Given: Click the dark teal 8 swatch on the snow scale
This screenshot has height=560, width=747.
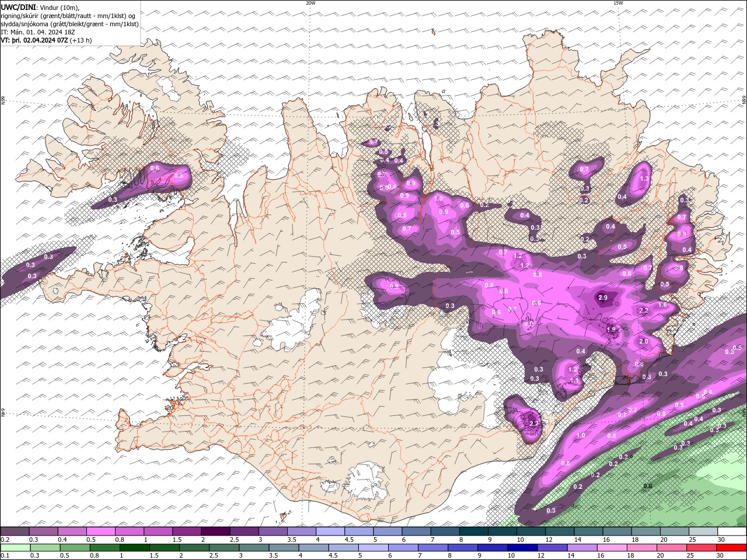Looking at the screenshot, I should pos(474,531).
